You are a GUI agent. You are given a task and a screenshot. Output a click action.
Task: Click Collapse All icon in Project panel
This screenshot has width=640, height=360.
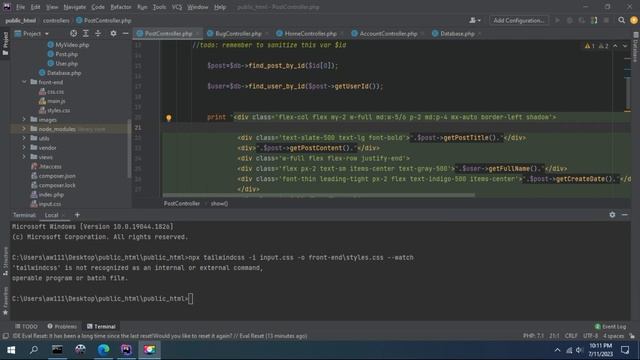(98, 33)
